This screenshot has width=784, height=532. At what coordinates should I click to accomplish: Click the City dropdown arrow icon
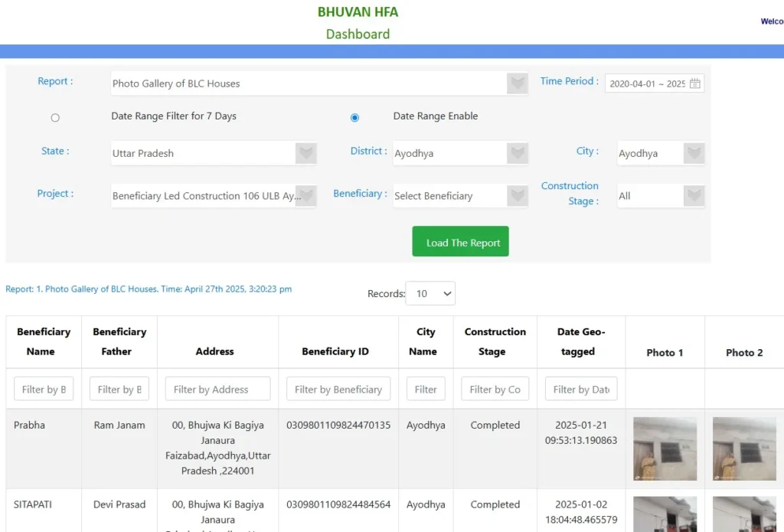coord(694,153)
